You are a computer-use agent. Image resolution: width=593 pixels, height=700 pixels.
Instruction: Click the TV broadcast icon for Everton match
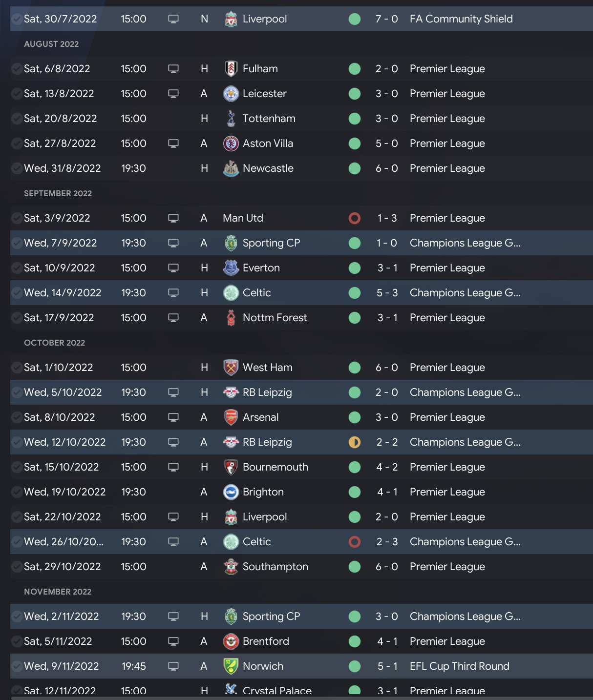[x=173, y=268]
